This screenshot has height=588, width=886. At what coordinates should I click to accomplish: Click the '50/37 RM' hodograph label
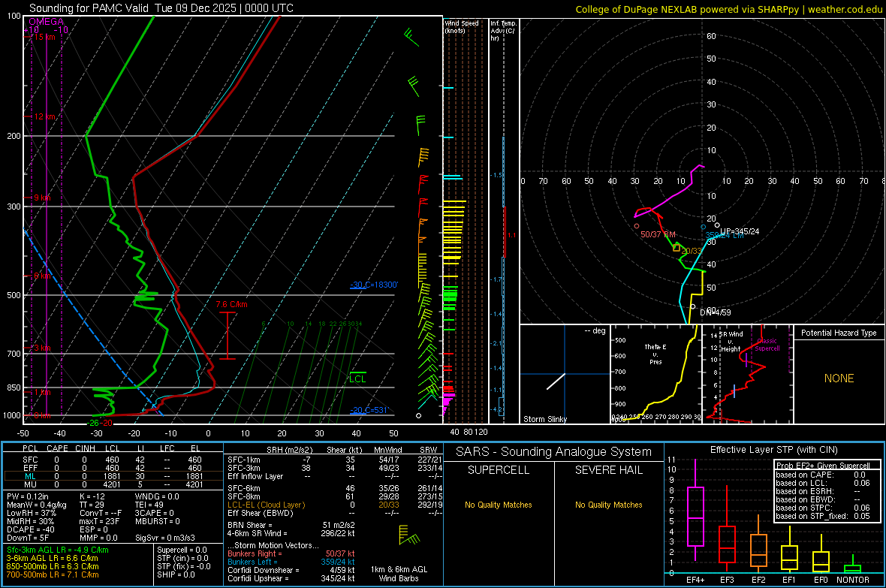(x=658, y=234)
